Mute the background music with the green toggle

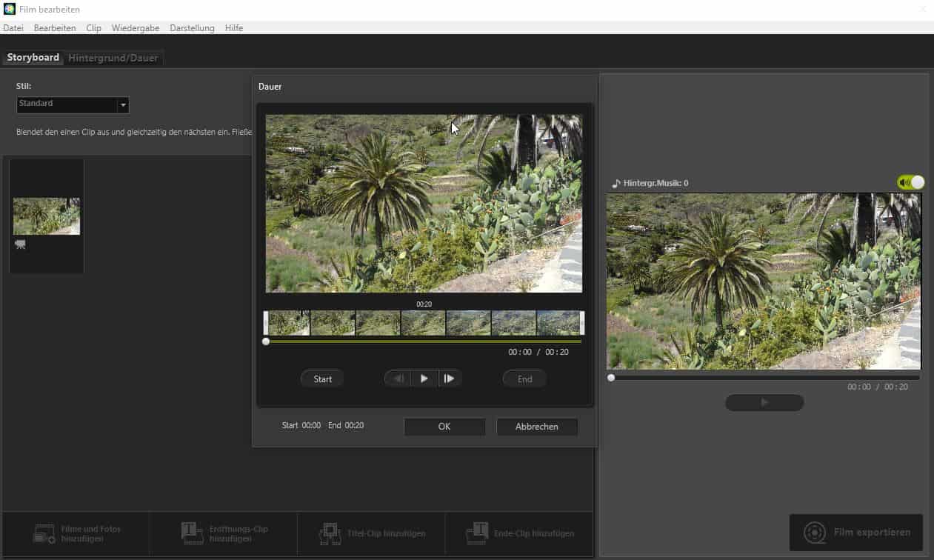tap(910, 181)
